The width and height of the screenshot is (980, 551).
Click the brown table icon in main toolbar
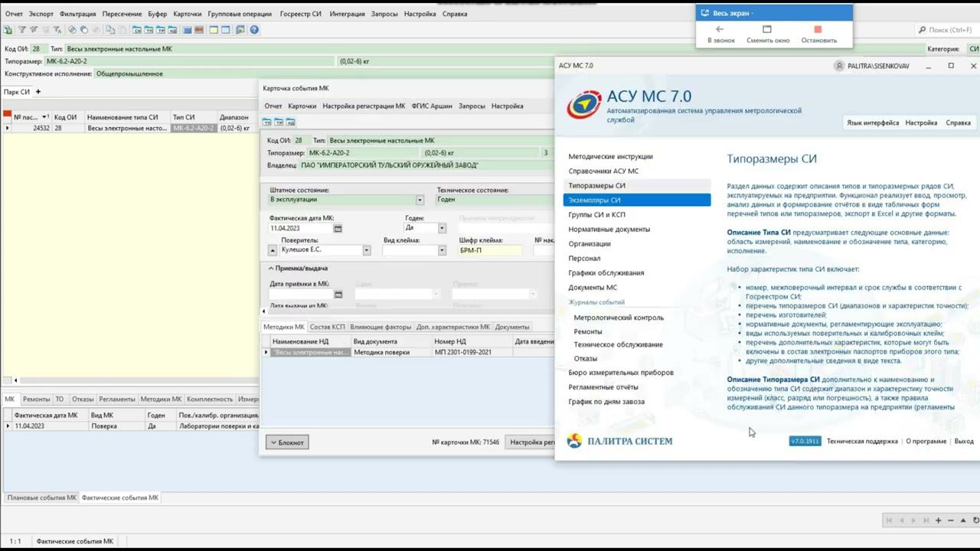tap(199, 30)
